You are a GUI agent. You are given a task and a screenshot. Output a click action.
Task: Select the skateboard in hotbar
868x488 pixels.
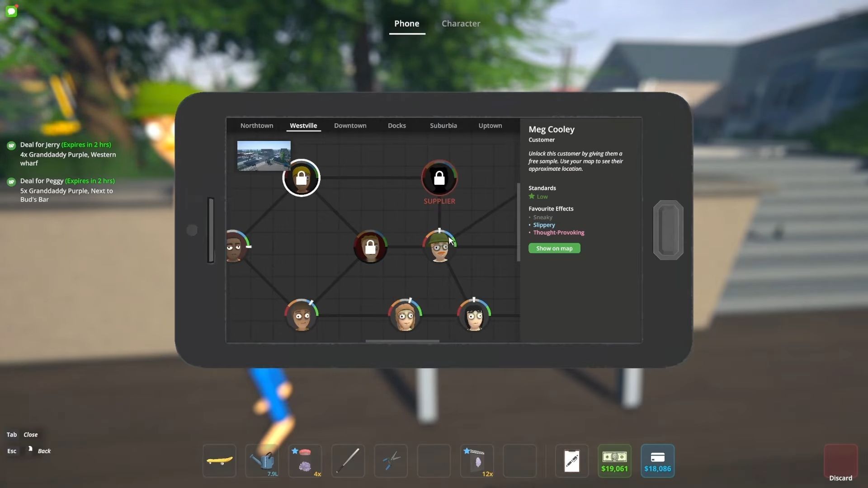219,460
